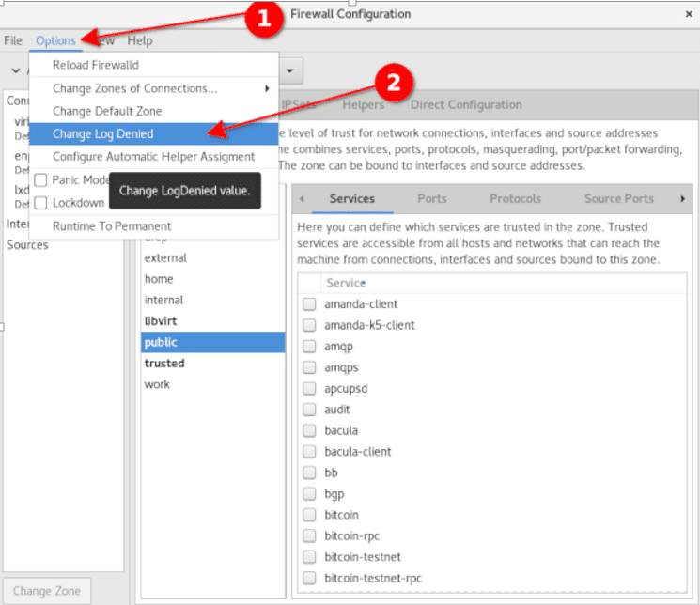Enable the Lockdown checkbox
This screenshot has width=700, height=605.
[x=40, y=202]
